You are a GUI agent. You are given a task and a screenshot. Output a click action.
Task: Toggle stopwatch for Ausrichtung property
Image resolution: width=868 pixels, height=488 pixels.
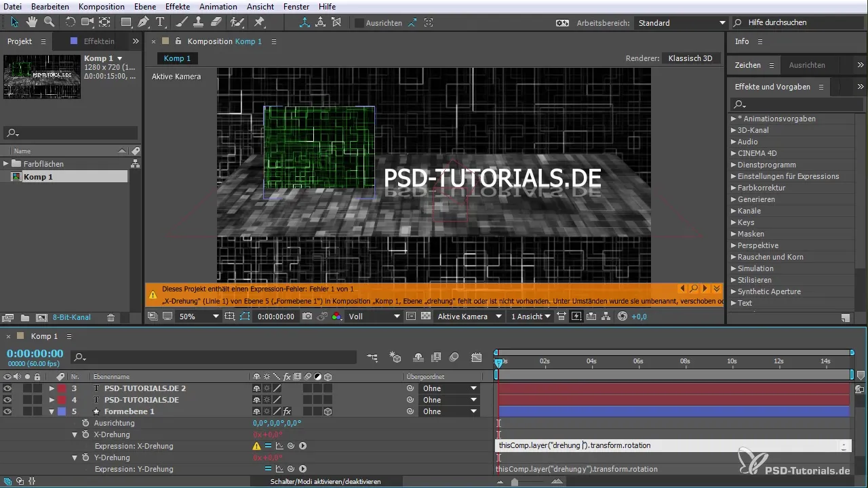tap(85, 423)
